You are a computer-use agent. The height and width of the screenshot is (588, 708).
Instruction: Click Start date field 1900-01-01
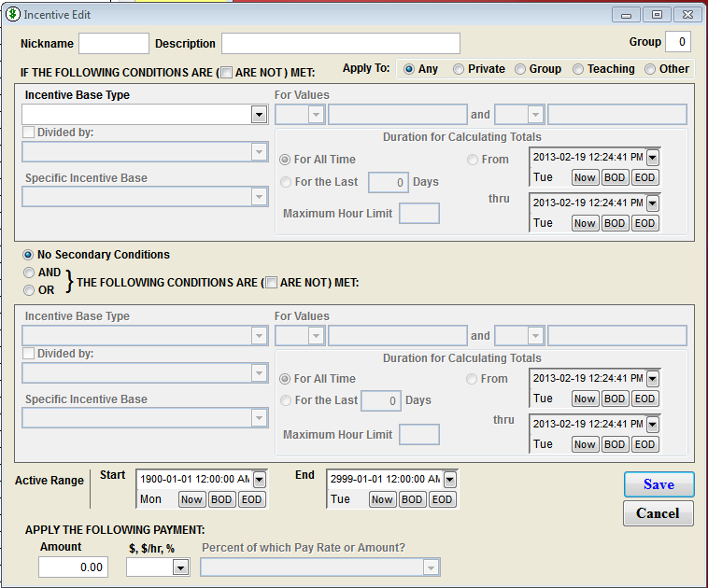(x=194, y=479)
